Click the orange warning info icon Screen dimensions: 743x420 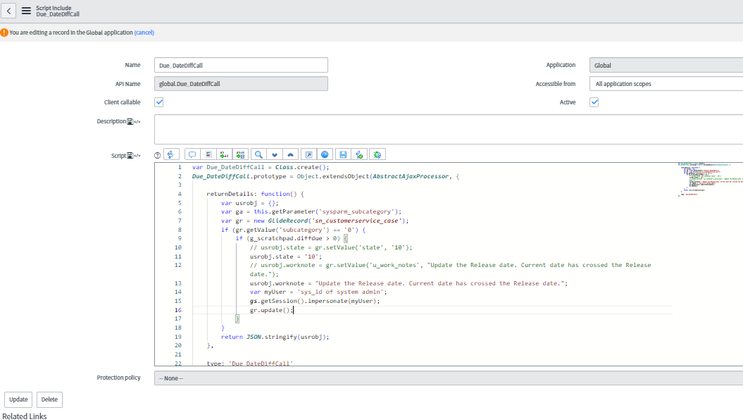[x=4, y=33]
